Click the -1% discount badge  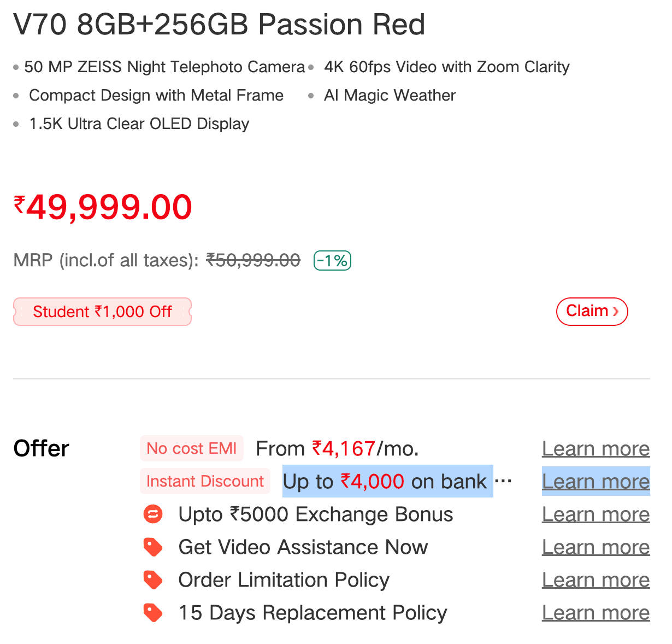tap(332, 261)
